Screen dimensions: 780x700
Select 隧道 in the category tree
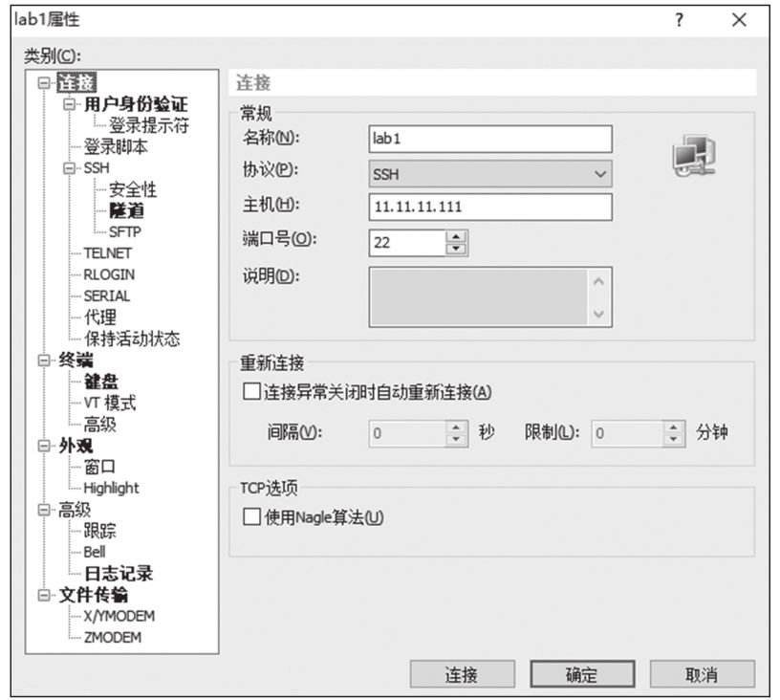click(127, 210)
